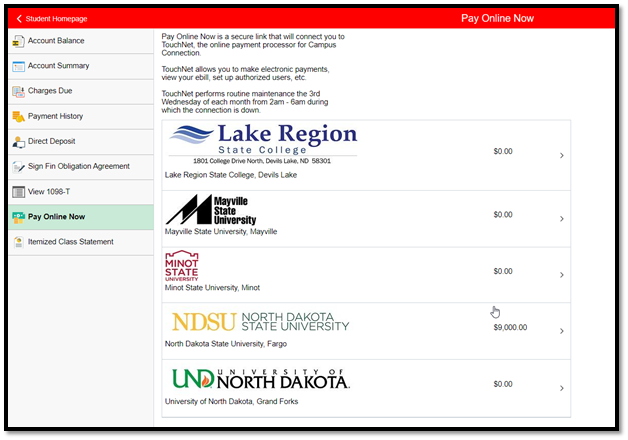Select Sign Fin Obligation Agreement
This screenshot has height=440, width=628.
point(81,167)
